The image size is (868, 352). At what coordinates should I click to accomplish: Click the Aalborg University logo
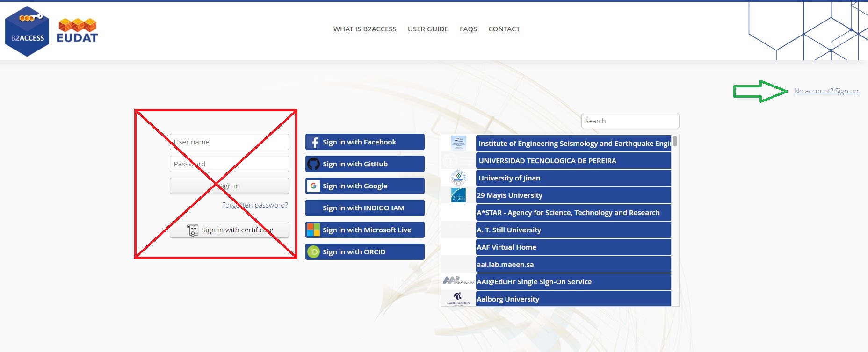(x=458, y=298)
